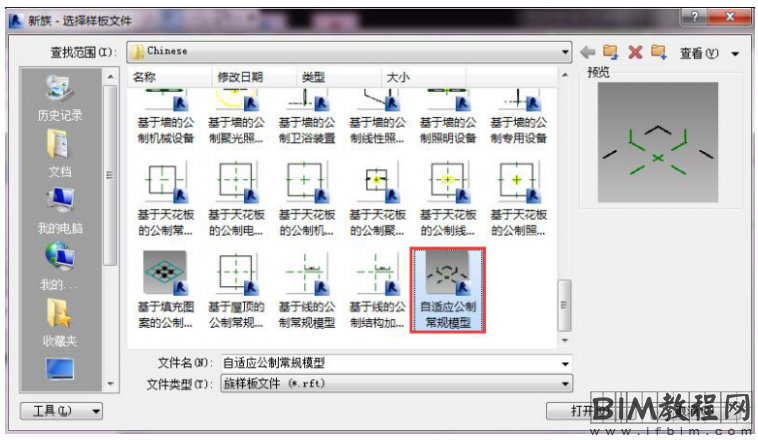Open 历史记录 in the places sidebar

click(x=60, y=99)
